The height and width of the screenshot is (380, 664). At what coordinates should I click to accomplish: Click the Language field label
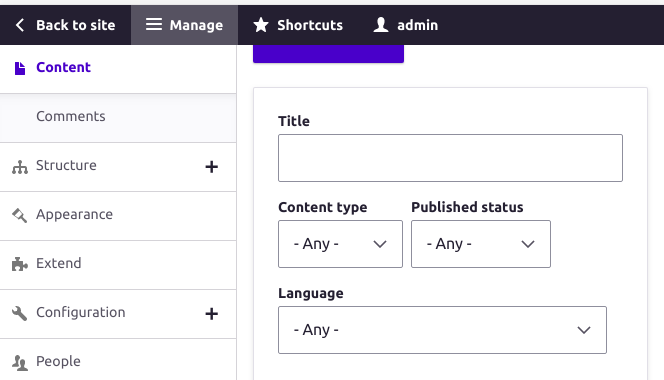[311, 293]
